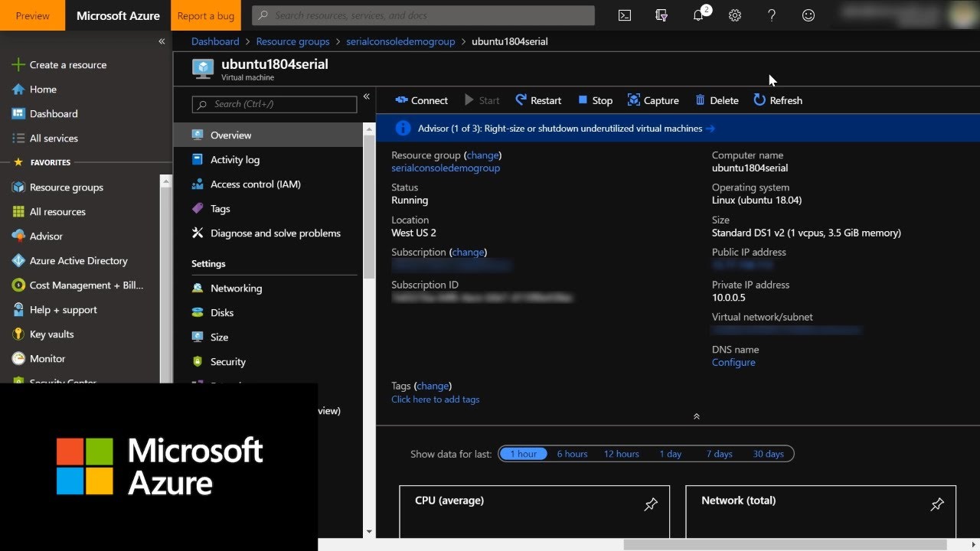Collapse the essentials section chevron
Screen dimensions: 980x551
point(697,416)
